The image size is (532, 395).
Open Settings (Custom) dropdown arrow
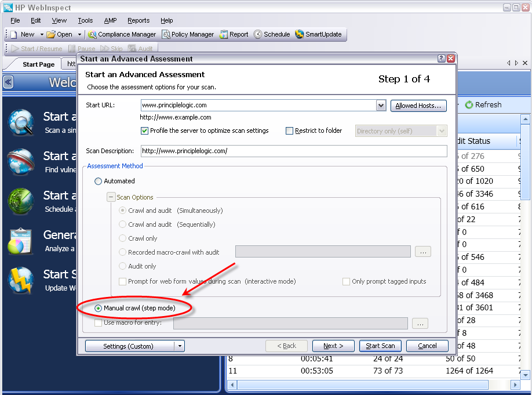(x=180, y=346)
